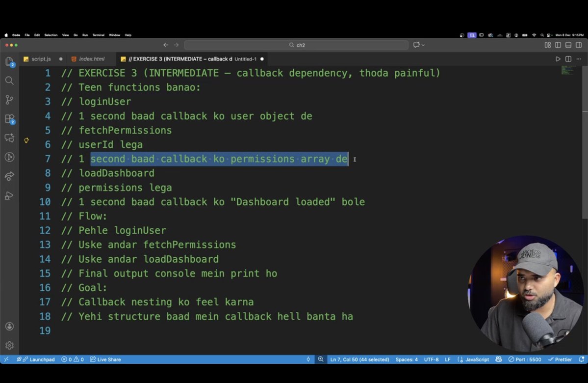Open the editor More Actions ellipsis

(579, 59)
